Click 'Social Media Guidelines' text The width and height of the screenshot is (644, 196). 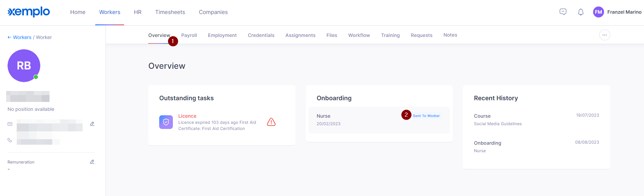[x=498, y=124]
